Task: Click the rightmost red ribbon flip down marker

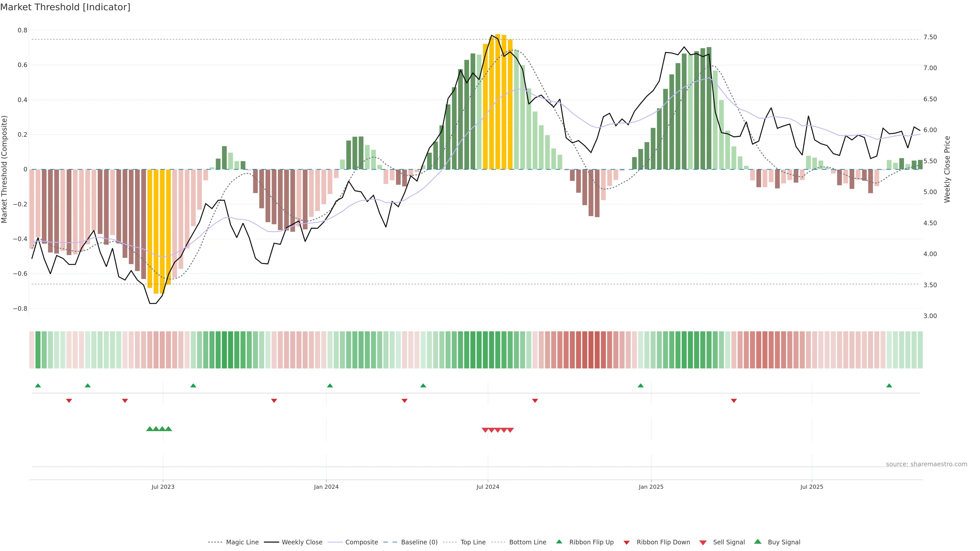Action: [x=734, y=400]
